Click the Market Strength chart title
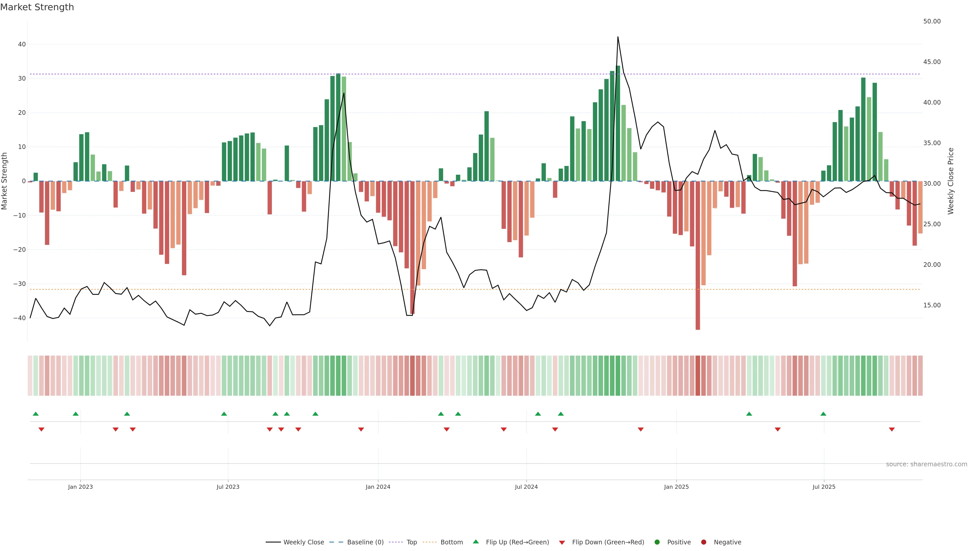Screen dimensions: 980x551 coord(37,7)
